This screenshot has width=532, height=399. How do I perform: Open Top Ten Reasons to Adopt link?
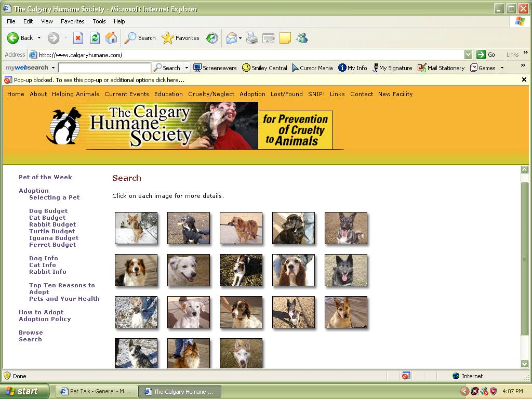tap(62, 288)
